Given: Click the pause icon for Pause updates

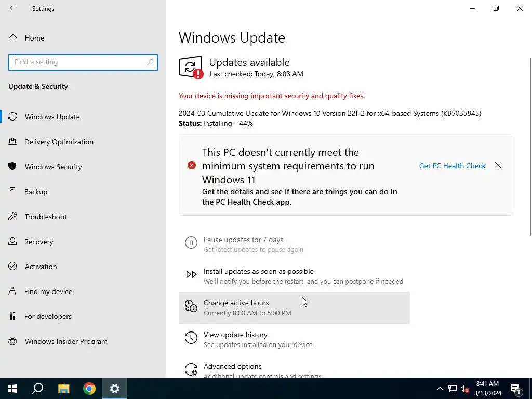Looking at the screenshot, I should (191, 243).
